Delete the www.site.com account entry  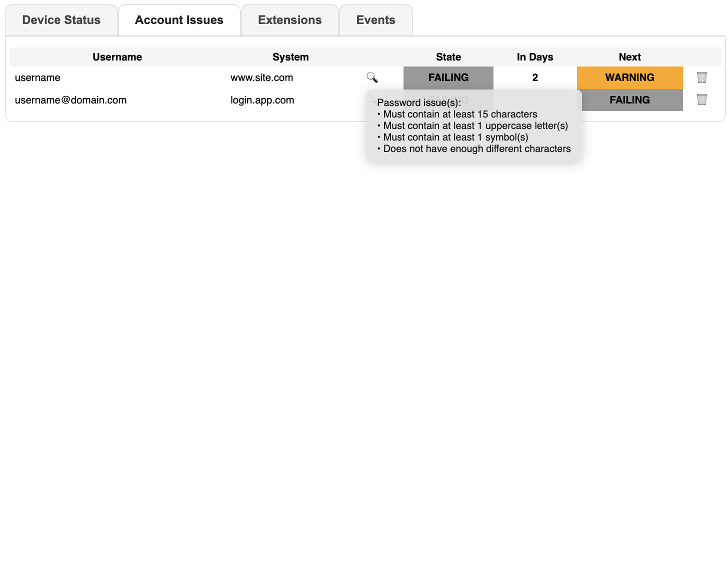702,77
